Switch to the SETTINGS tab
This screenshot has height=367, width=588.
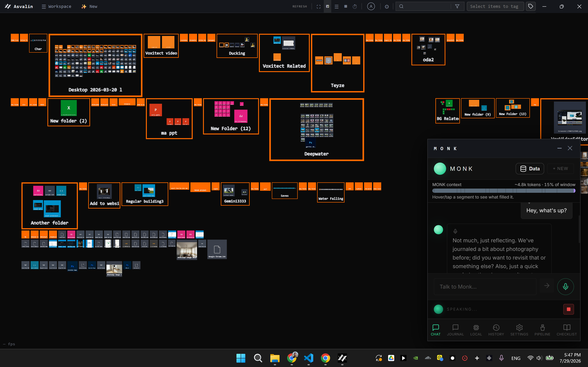click(x=519, y=330)
